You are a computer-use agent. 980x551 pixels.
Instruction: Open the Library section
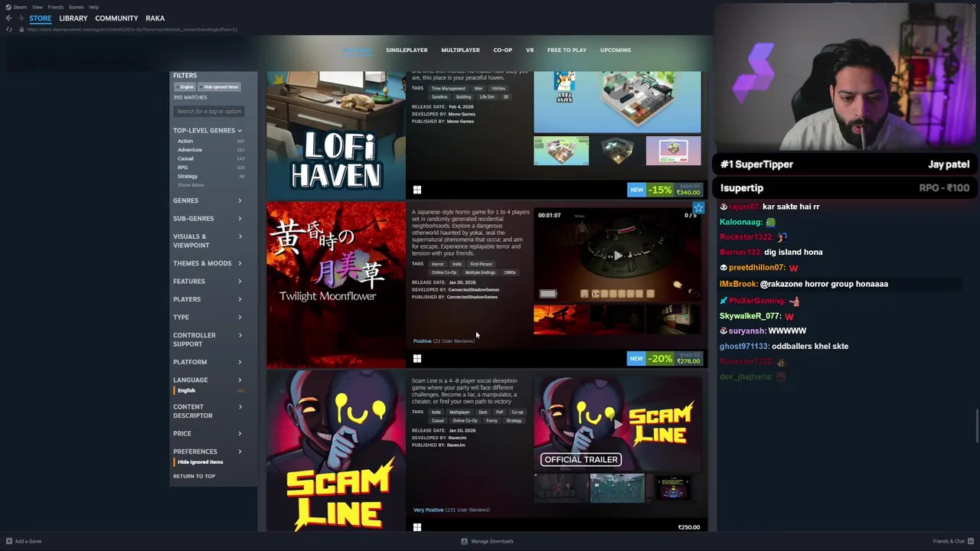pos(73,18)
